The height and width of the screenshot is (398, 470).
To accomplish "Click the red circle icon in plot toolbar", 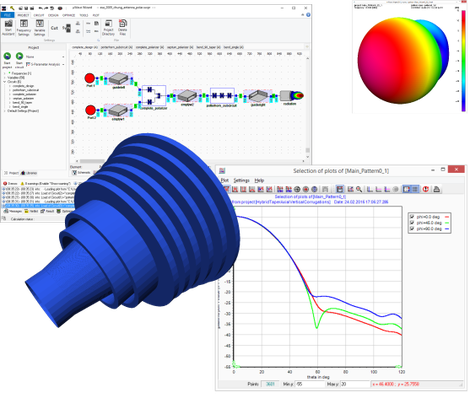I will [x=306, y=189].
